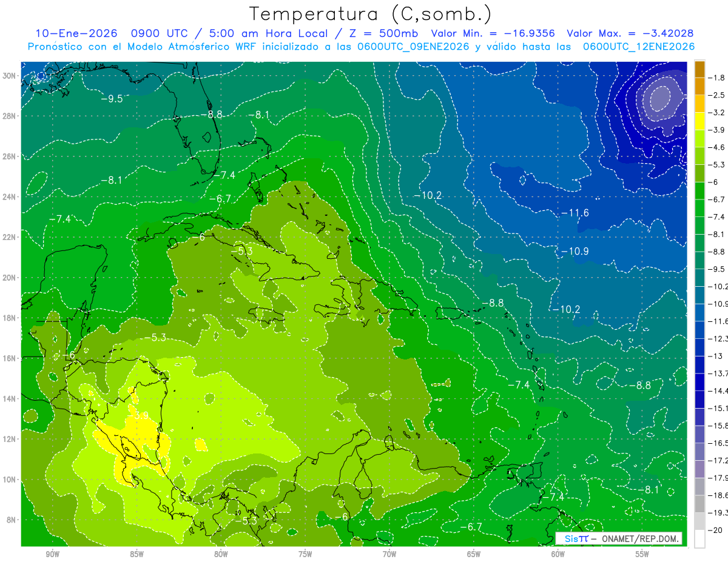This screenshot has width=728, height=562.
Task: Click the valid-until time '0600UTC_12ENE2026'
Action: [638, 47]
